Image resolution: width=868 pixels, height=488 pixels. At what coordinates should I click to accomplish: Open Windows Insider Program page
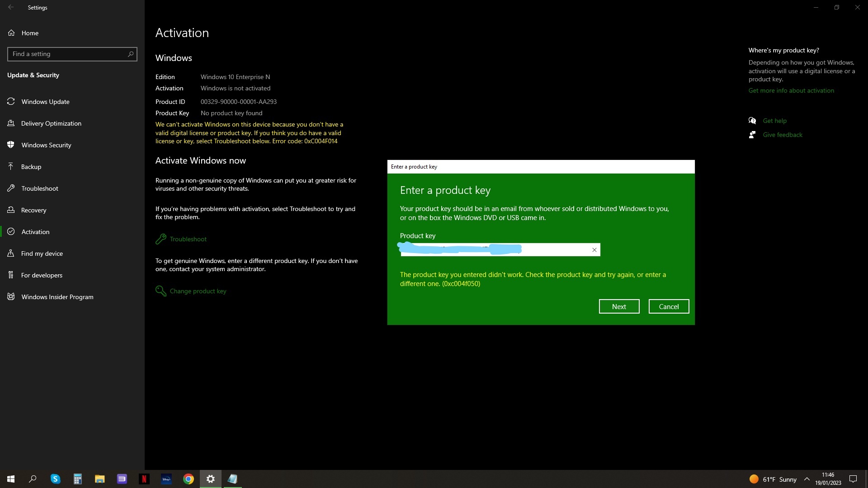57,297
